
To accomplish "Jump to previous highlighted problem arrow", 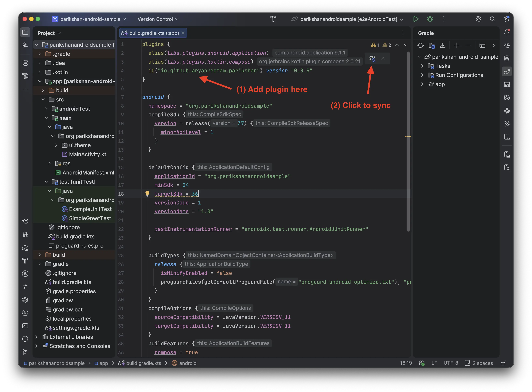I will pyautogui.click(x=397, y=45).
